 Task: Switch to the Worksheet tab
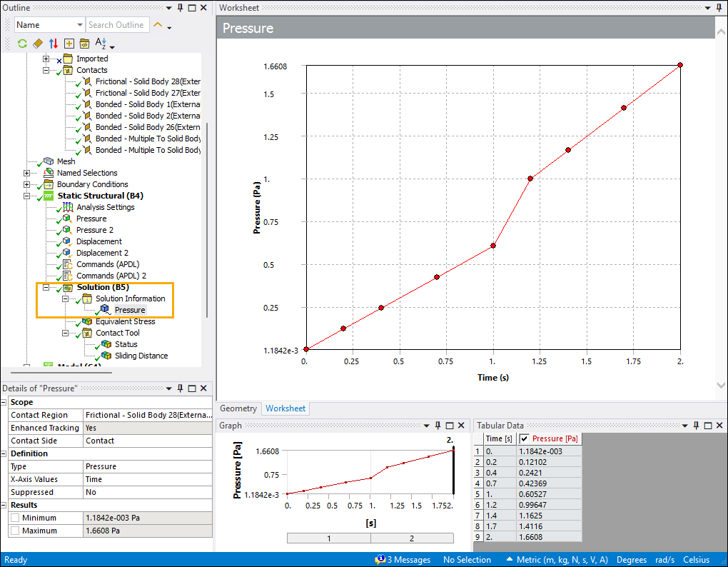coord(285,408)
